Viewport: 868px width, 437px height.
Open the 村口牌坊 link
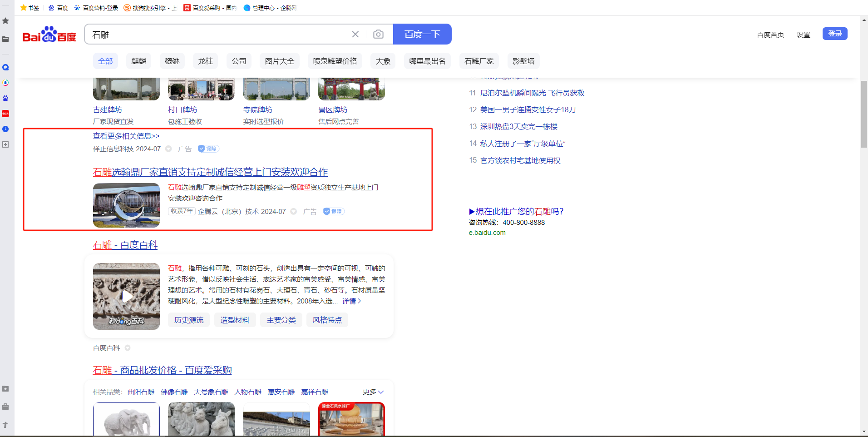point(182,110)
